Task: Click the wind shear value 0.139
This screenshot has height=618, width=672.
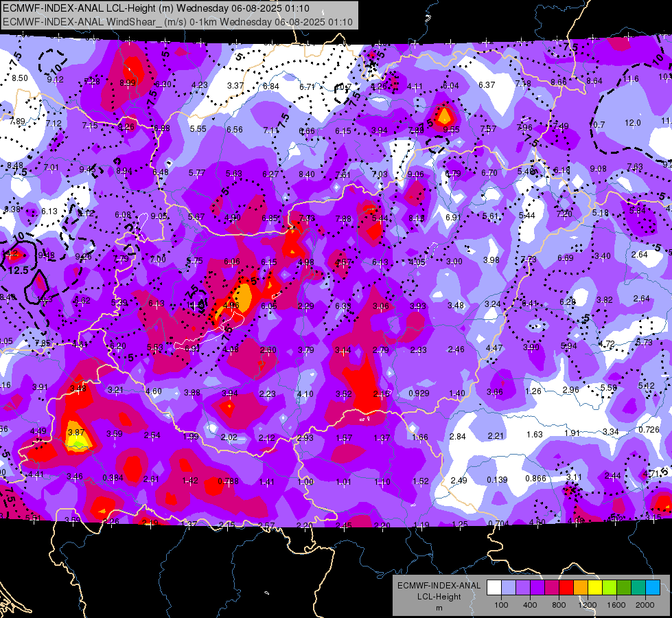Action: pyautogui.click(x=497, y=479)
